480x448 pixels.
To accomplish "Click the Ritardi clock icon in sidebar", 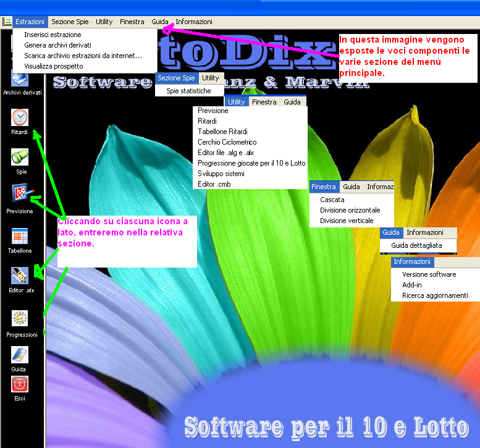I will click(x=20, y=117).
